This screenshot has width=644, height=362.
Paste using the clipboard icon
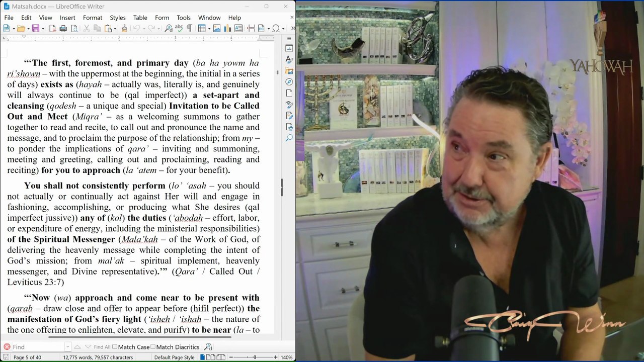108,28
